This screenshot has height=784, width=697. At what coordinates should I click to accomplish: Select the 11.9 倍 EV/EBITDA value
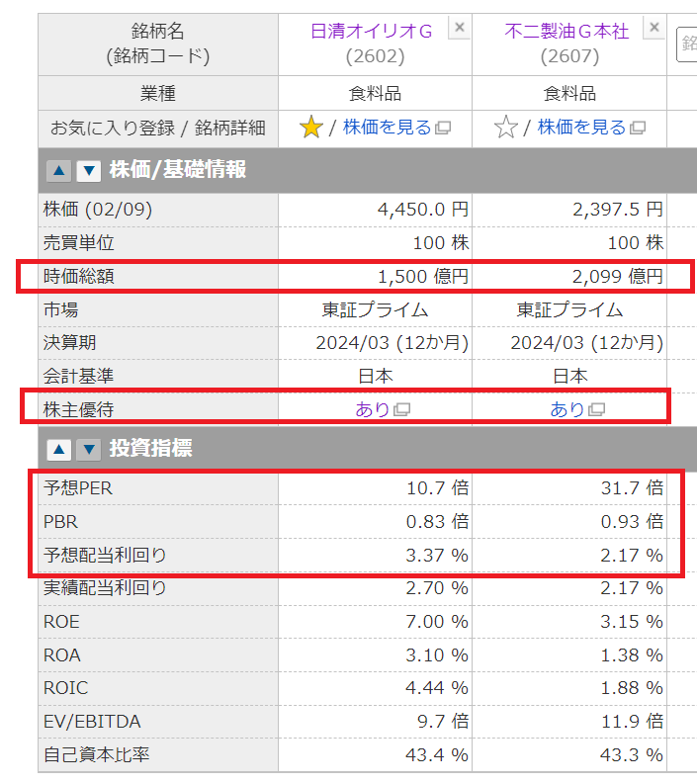pyautogui.click(x=632, y=722)
